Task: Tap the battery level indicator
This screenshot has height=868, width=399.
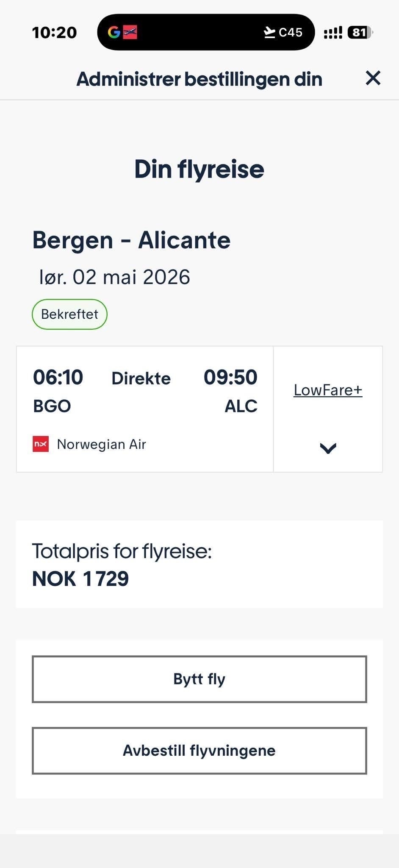Action: point(360,33)
